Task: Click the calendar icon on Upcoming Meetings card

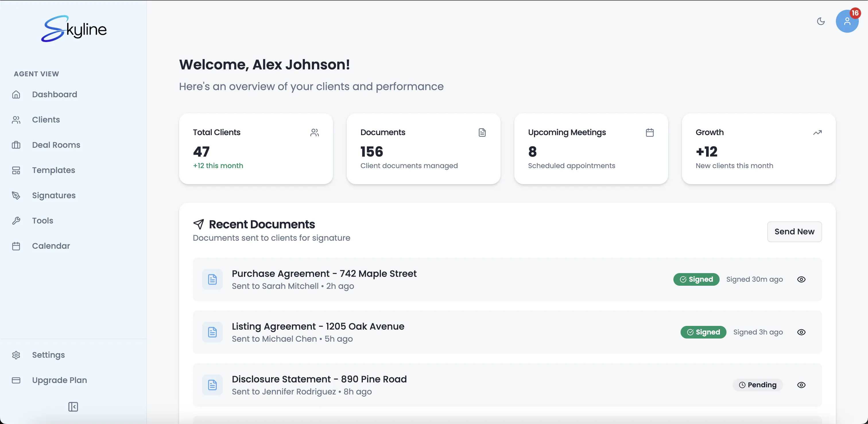Action: [650, 133]
